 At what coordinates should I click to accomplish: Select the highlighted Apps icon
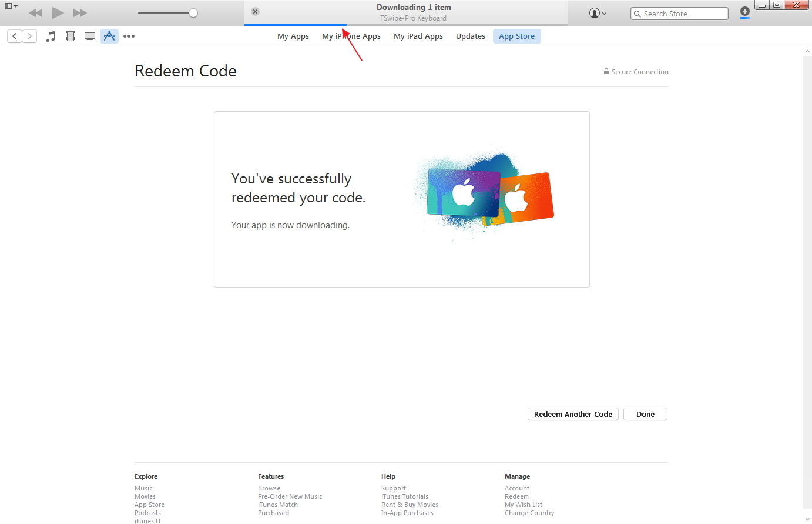[x=109, y=36]
